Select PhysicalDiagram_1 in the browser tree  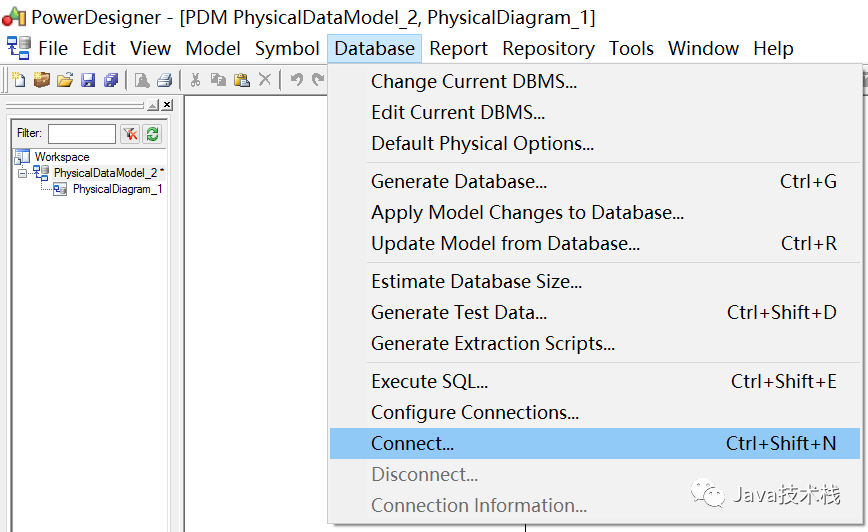117,189
